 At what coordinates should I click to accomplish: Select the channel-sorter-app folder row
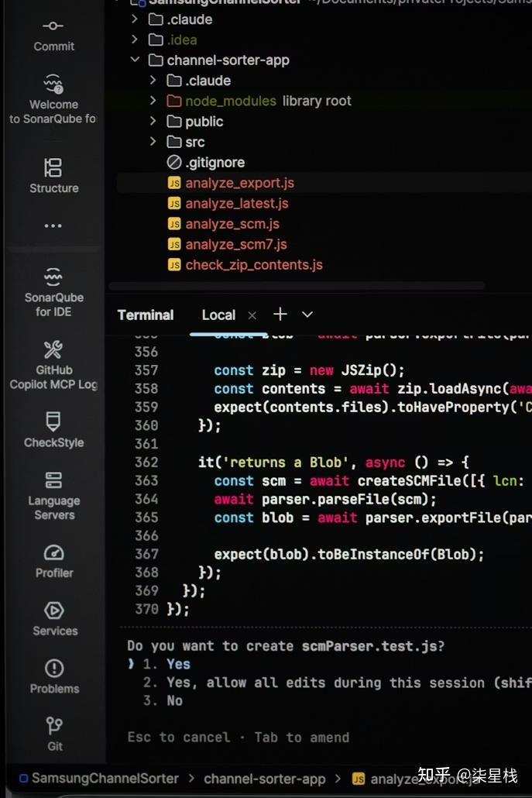tap(218, 60)
